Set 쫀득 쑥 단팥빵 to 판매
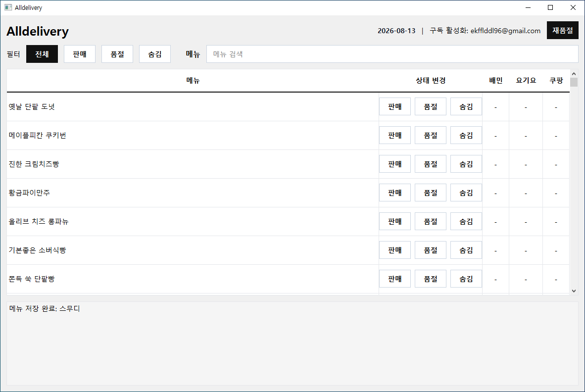The image size is (585, 392). click(395, 279)
